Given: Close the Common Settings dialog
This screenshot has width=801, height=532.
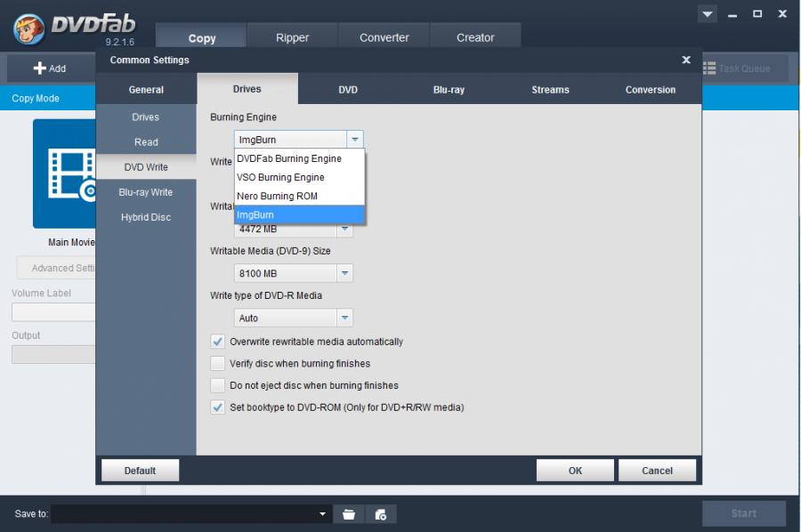Looking at the screenshot, I should tap(685, 60).
